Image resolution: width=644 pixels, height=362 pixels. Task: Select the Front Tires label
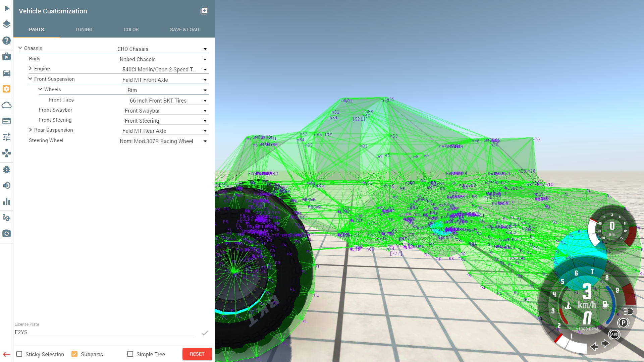61,100
